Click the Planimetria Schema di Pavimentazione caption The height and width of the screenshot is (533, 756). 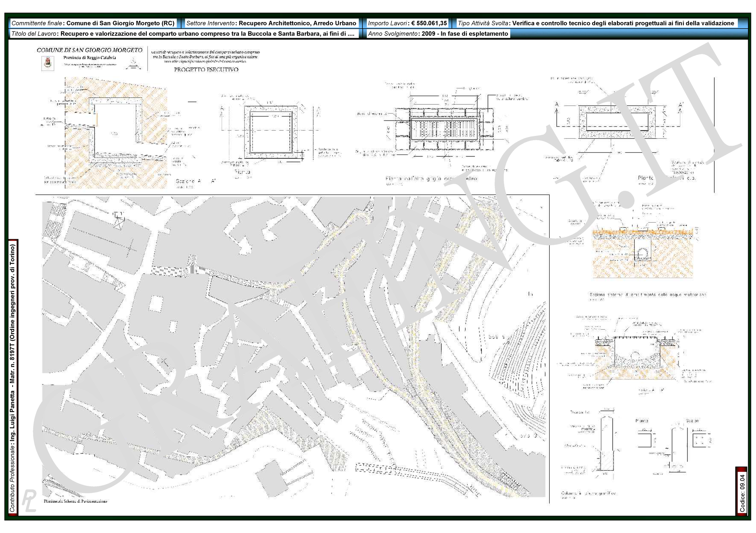coord(76,501)
